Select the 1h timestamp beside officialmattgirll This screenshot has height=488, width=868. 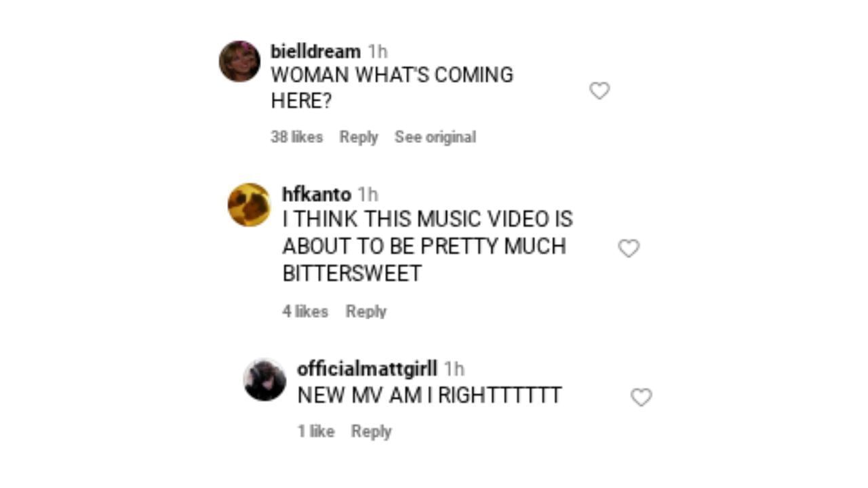tap(454, 369)
